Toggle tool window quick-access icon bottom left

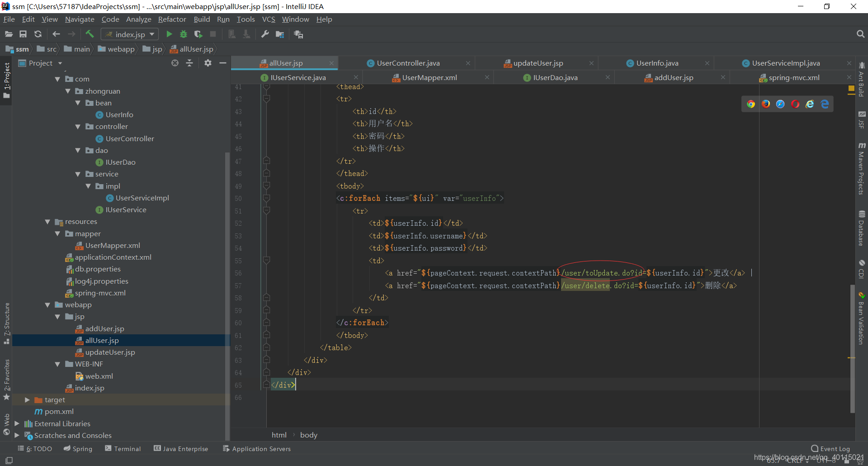pyautogui.click(x=9, y=460)
